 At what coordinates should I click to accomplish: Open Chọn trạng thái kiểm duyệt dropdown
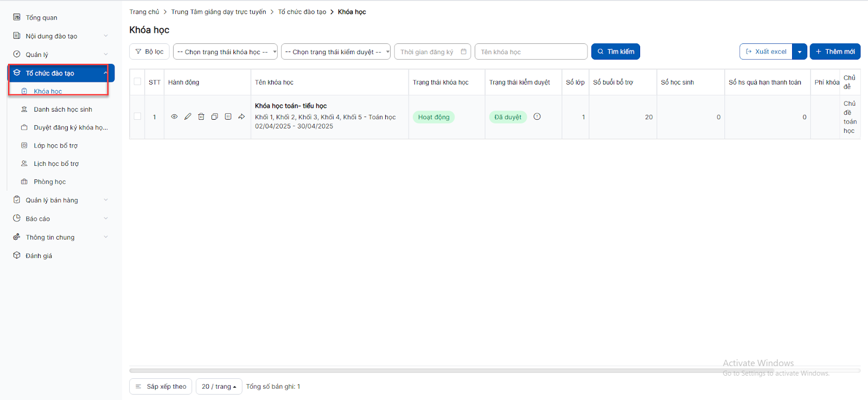tap(336, 51)
